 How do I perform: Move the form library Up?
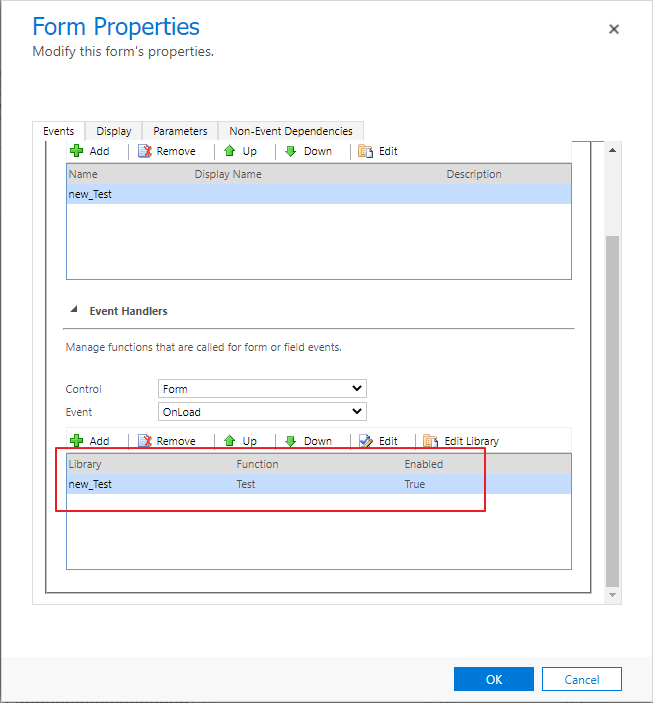pyautogui.click(x=240, y=151)
